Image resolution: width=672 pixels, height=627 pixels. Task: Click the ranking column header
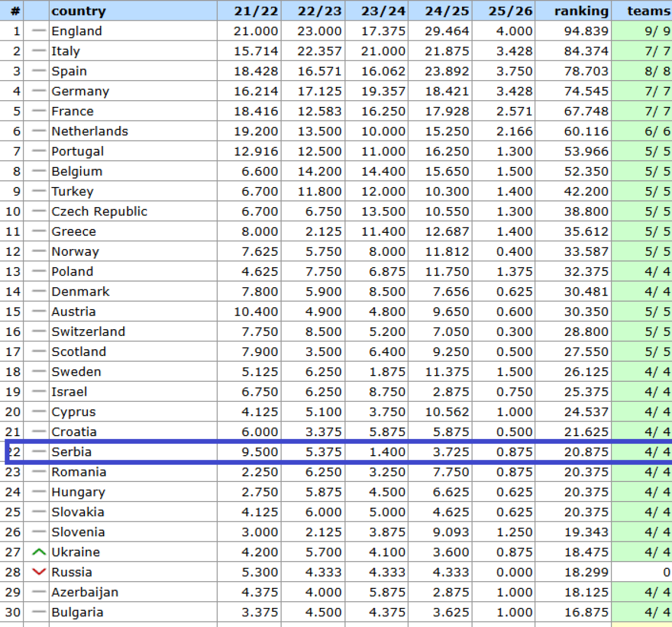(581, 11)
